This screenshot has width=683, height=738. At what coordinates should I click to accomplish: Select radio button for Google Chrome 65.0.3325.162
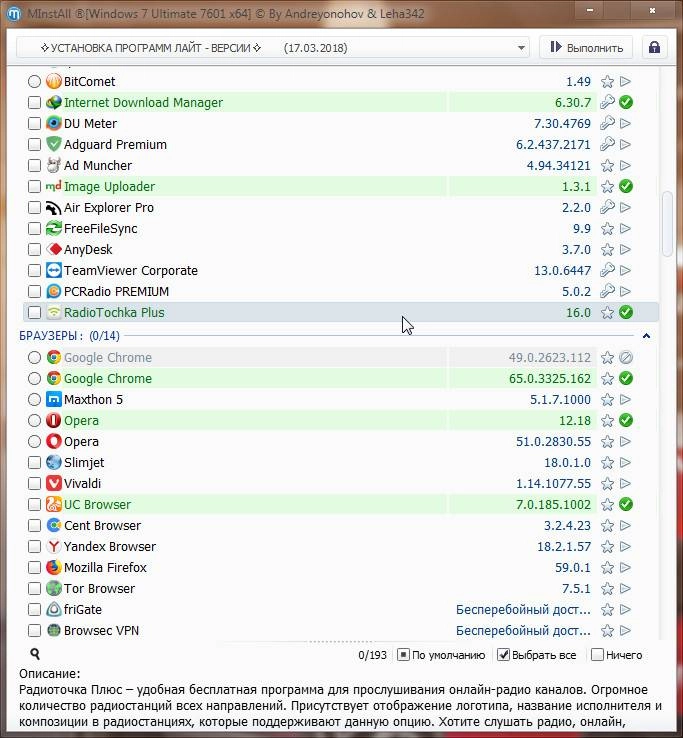(x=34, y=378)
